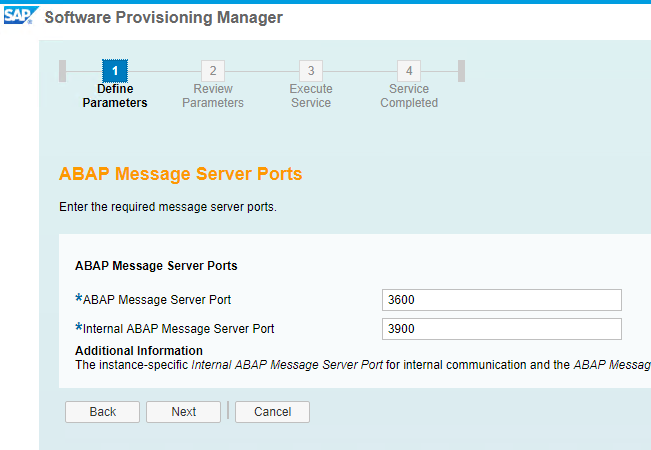The width and height of the screenshot is (651, 450).
Task: Click the SAP logo icon
Action: click(x=21, y=15)
